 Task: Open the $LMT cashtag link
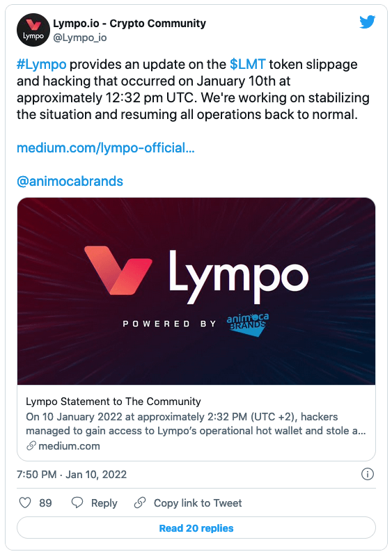tap(247, 64)
